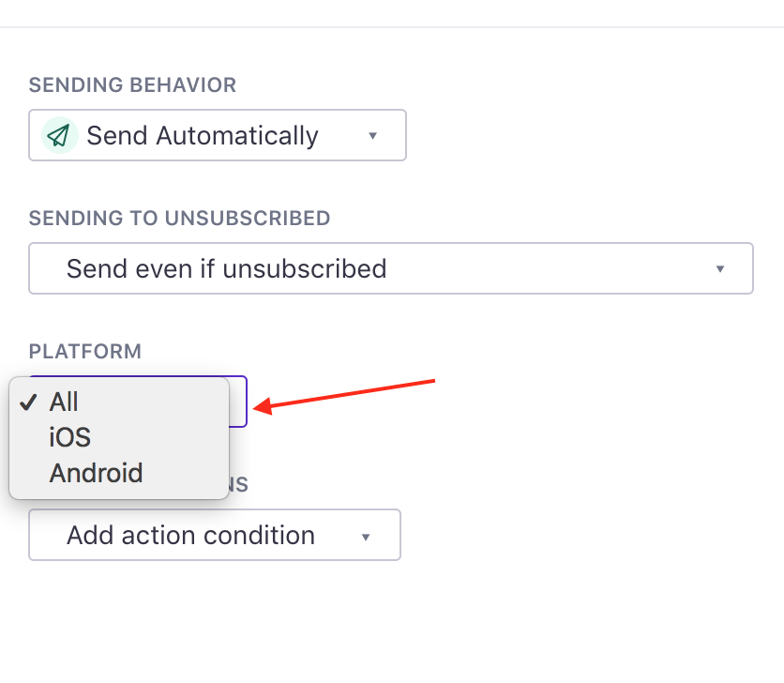Screen dimensions: 784x683
Task: Open the Send even if unsubscribed dropdown
Action: [x=391, y=268]
